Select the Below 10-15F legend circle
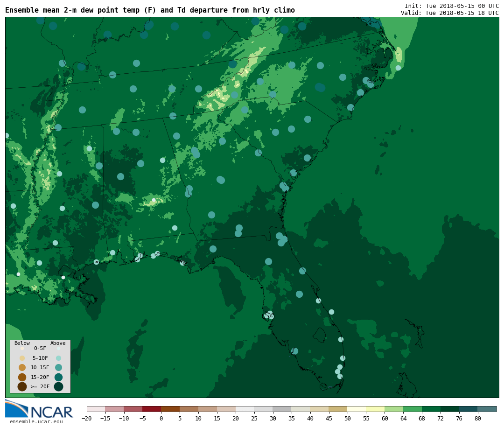The width and height of the screenshot is (504, 427). tap(22, 368)
